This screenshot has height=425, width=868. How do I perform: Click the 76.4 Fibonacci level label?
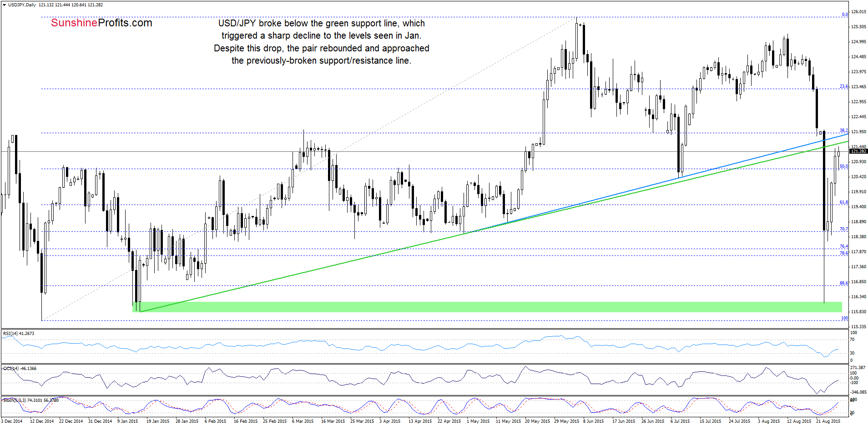(x=843, y=246)
